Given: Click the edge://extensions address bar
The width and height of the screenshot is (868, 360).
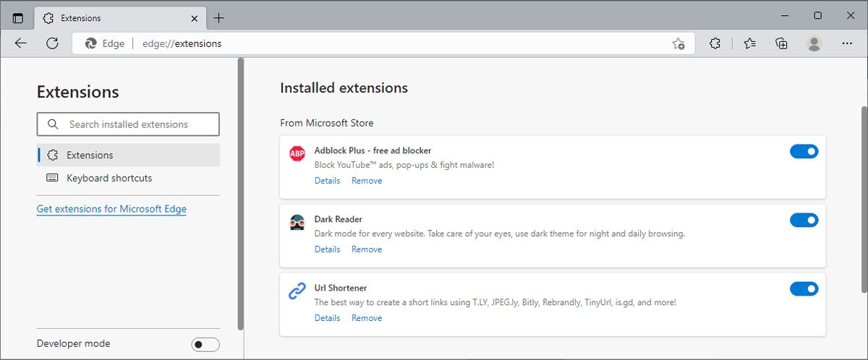Looking at the screenshot, I should point(383,43).
